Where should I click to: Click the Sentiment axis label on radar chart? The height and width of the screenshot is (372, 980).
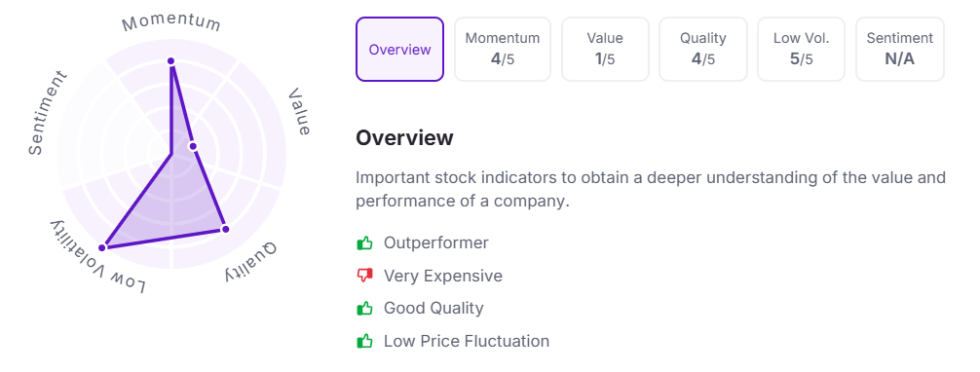[x=48, y=113]
